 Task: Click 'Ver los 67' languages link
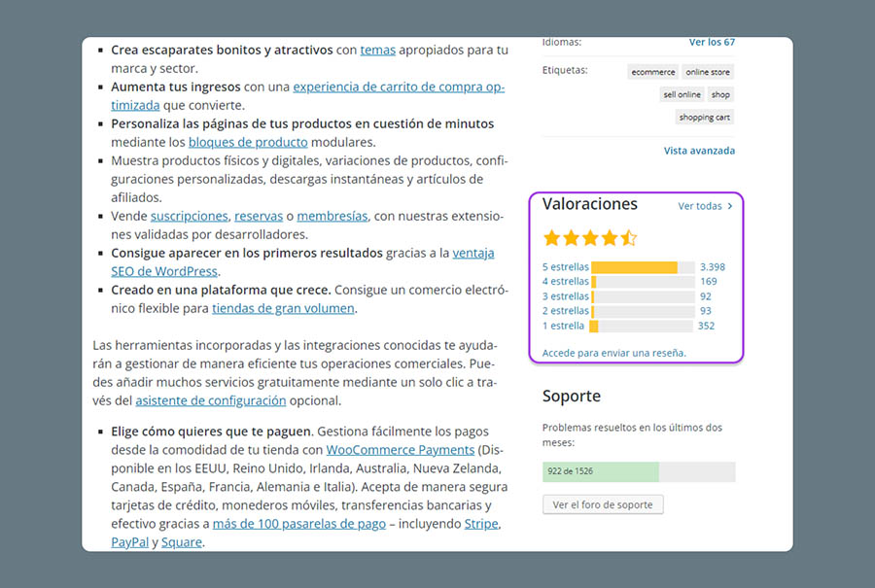[x=712, y=43]
